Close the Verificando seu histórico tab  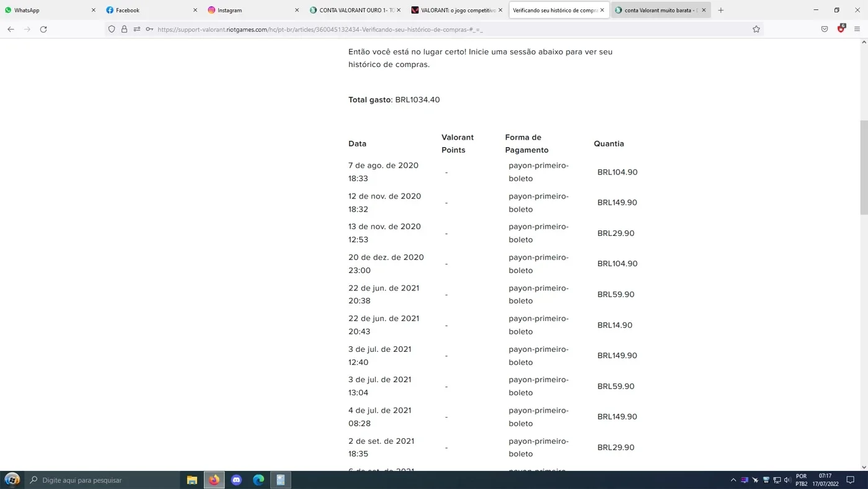coord(602,10)
